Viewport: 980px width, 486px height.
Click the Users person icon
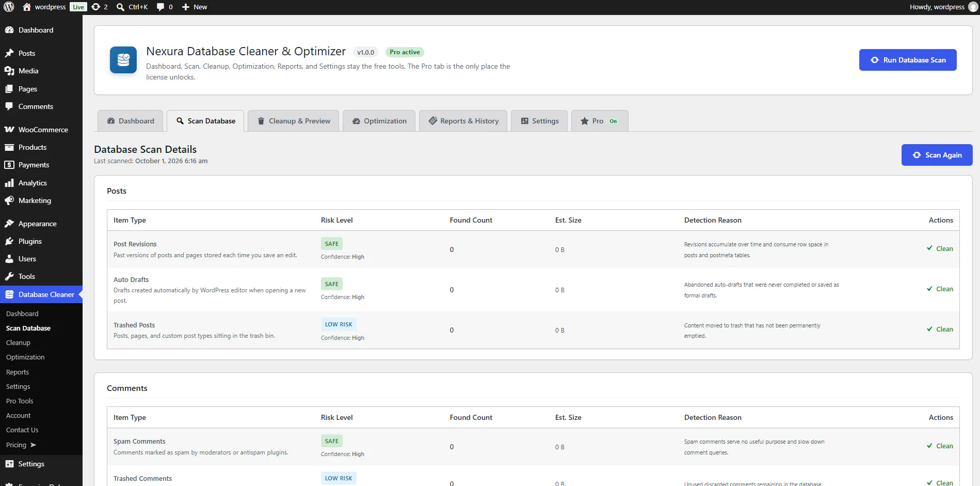click(9, 259)
